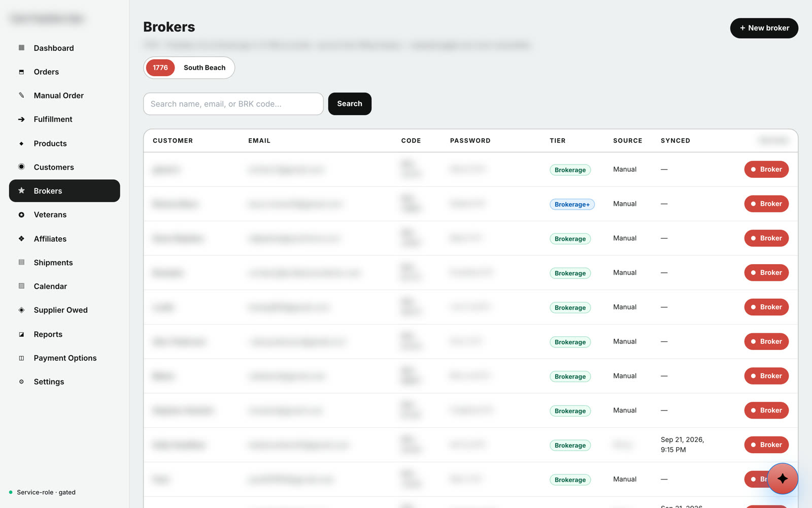This screenshot has width=812, height=508.
Task: Open the Customers section
Action: pos(64,167)
